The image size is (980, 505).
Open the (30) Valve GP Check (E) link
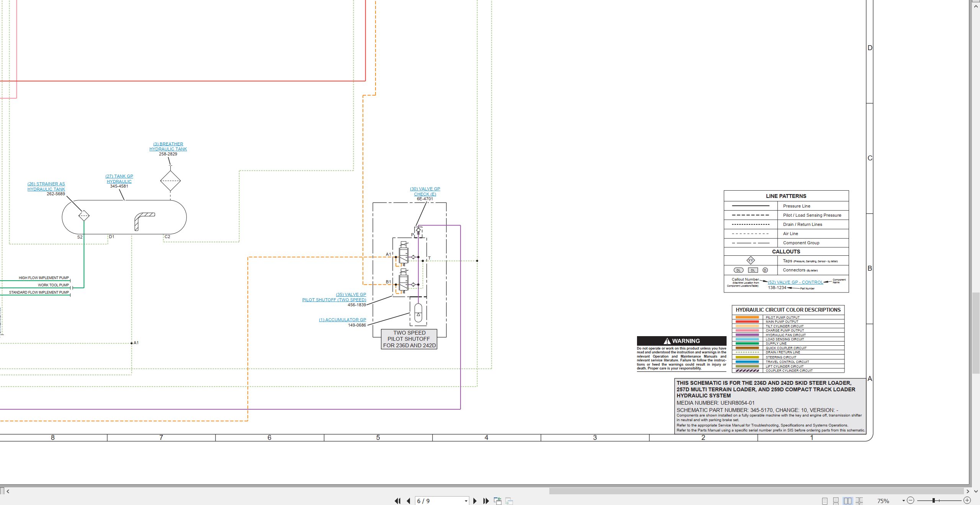(425, 191)
